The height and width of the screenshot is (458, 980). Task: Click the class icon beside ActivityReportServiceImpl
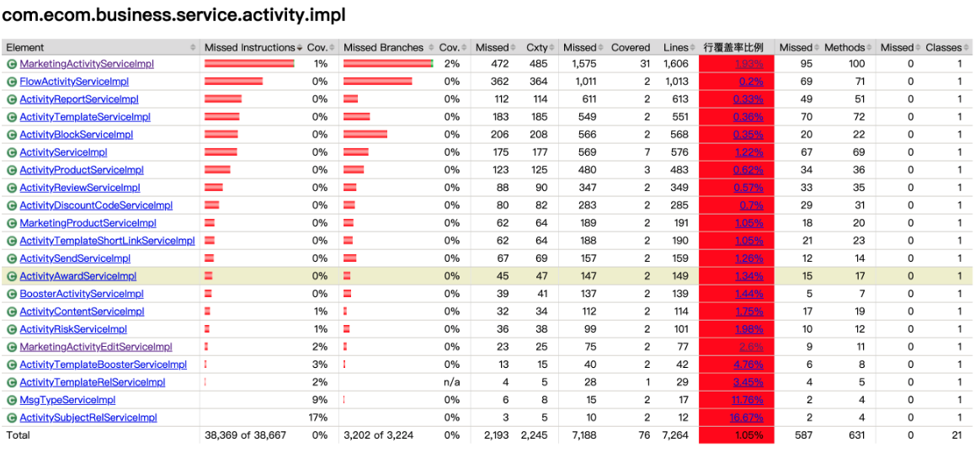click(11, 99)
